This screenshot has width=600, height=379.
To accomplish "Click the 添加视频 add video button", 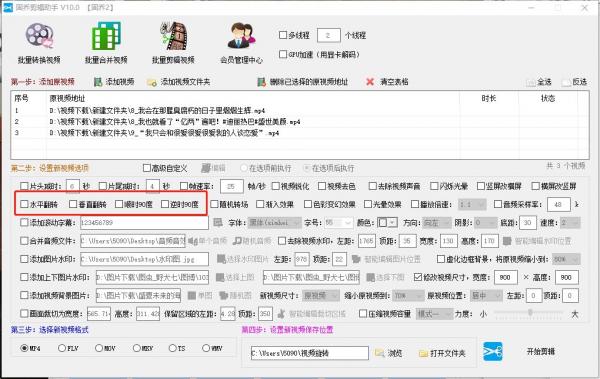I will (x=114, y=82).
